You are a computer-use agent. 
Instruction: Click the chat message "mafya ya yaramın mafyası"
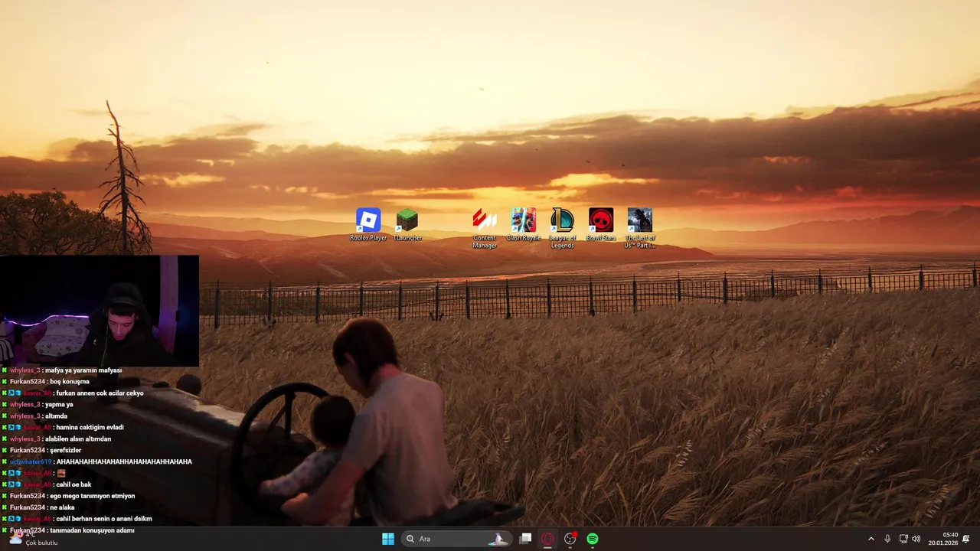point(83,370)
